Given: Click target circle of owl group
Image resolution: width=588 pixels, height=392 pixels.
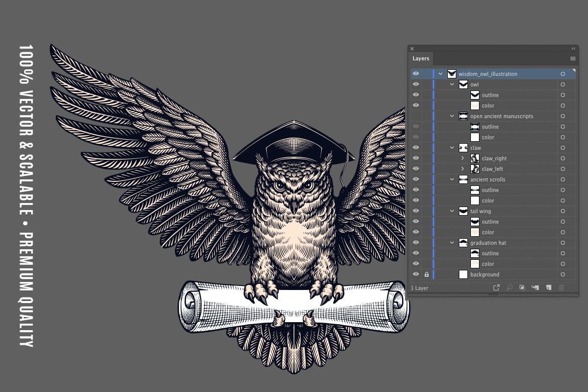Looking at the screenshot, I should [x=563, y=84].
